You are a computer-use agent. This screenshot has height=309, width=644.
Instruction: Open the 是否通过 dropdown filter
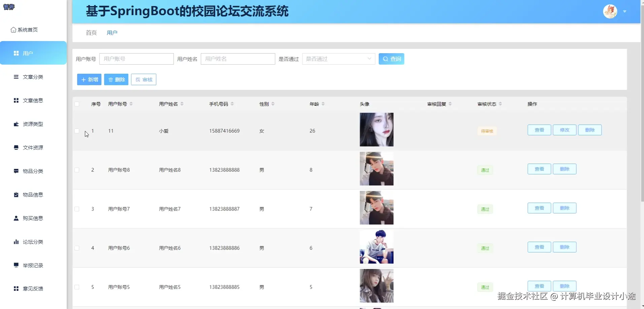338,59
